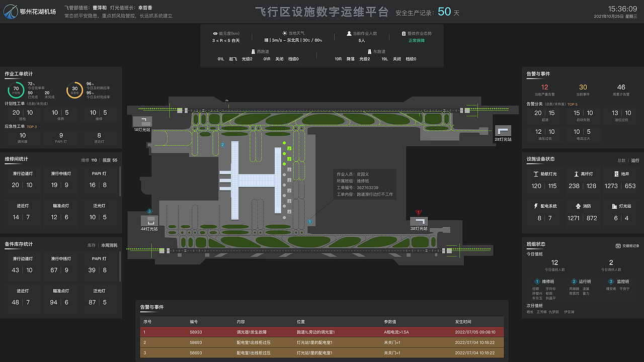The image size is (644, 362).
Task: Select the 2#灯光站 building icon on map
Action: (503, 130)
